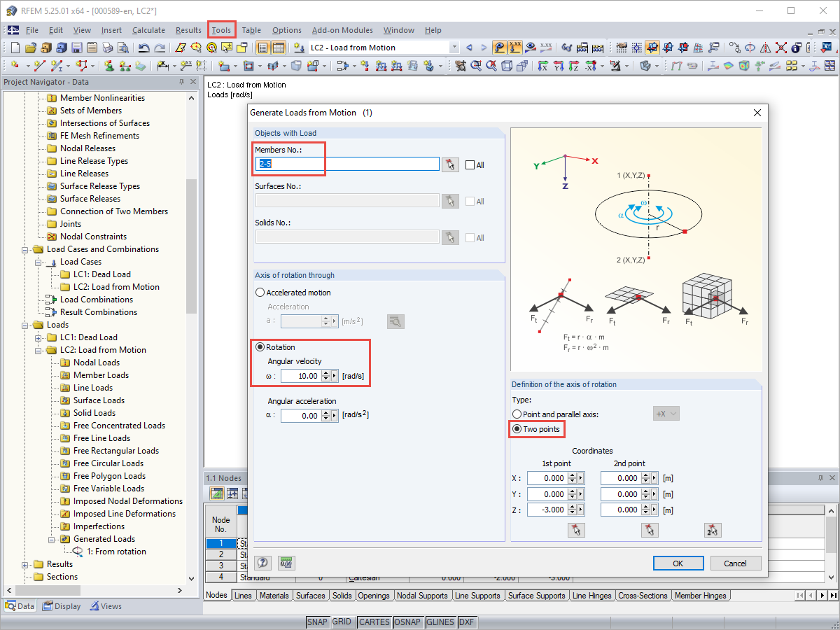Collapse the Generated Loads tree node
This screenshot has width=840, height=630.
click(52, 539)
